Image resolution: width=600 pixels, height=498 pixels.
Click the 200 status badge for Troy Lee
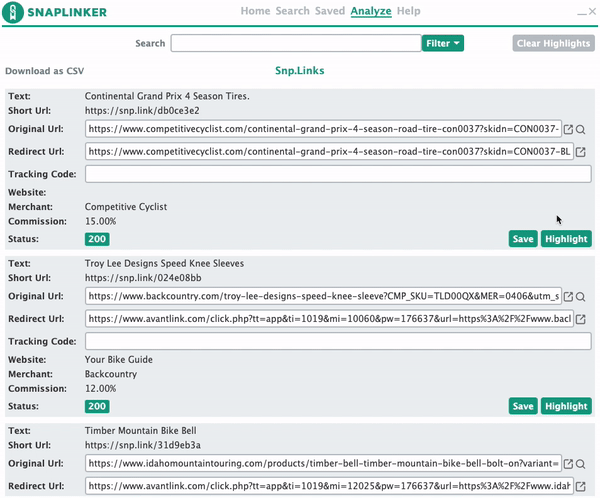(x=97, y=407)
